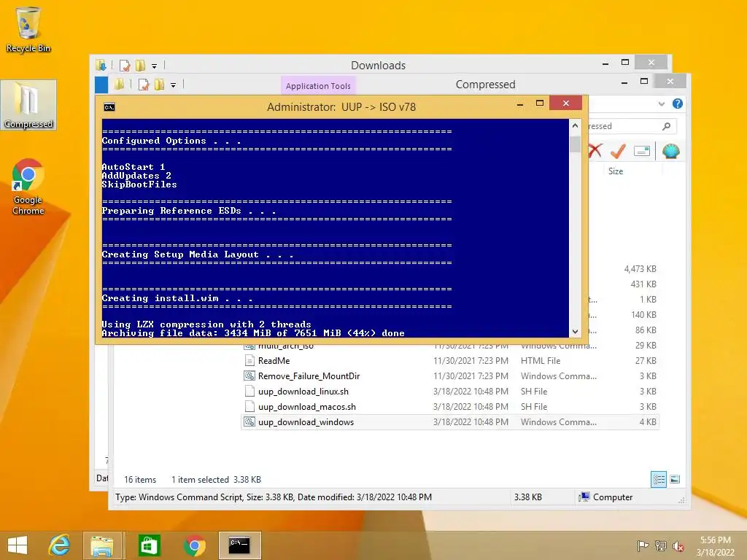Click the 4,473 KB size cell
This screenshot has height=560, width=747.
(x=640, y=269)
